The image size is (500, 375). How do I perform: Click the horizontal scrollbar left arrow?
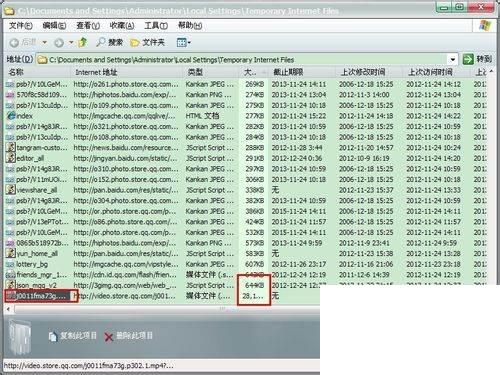point(8,309)
